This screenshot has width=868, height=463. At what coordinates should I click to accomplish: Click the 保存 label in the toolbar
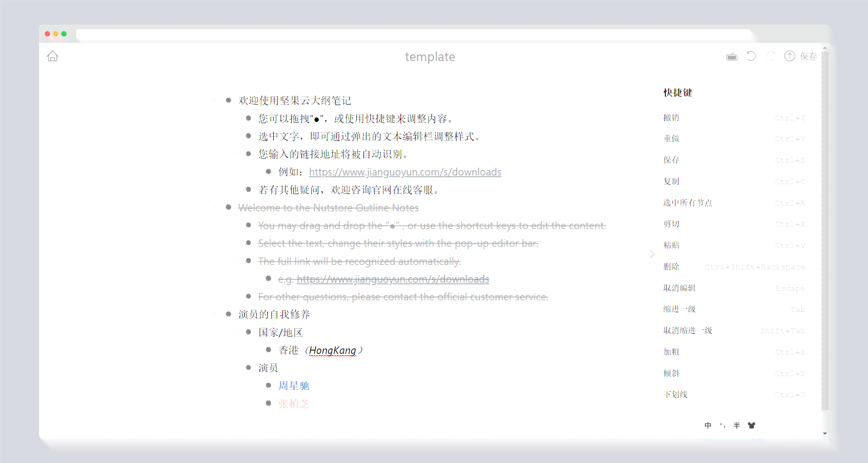[x=808, y=56]
